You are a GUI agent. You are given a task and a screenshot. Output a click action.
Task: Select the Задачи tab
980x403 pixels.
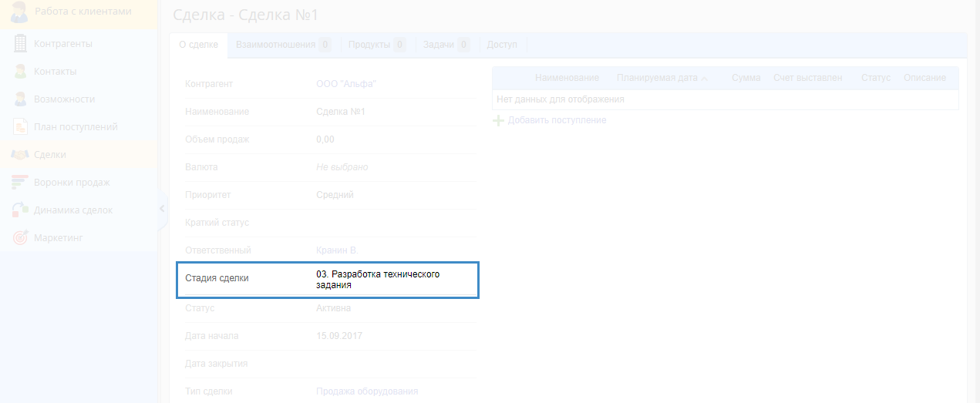pyautogui.click(x=438, y=45)
